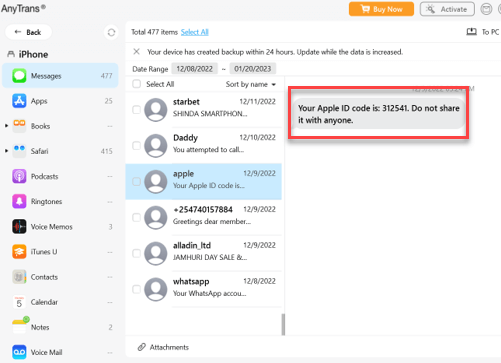The height and width of the screenshot is (363, 501).
Task: Click the refresh circular arrow icon
Action: pos(111,32)
